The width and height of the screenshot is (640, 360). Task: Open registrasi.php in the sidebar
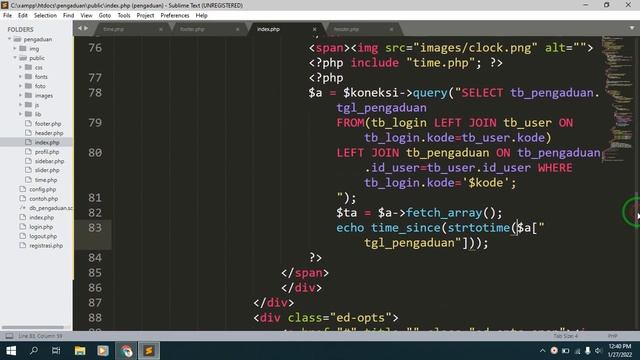(x=46, y=246)
